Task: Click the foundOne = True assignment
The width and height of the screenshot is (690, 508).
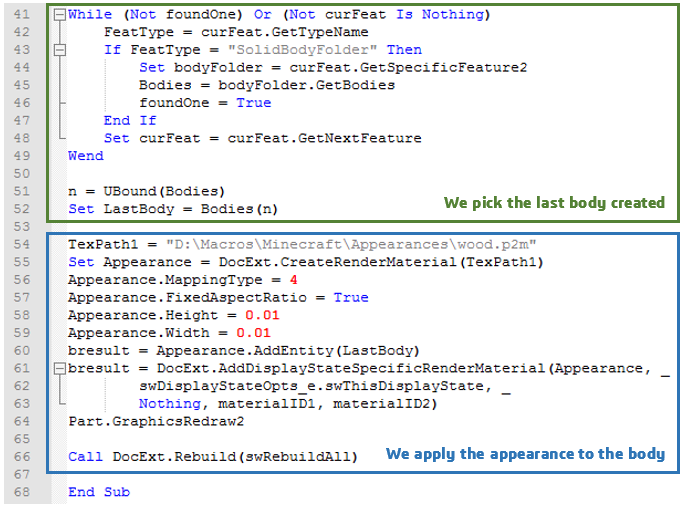Action: (x=204, y=103)
